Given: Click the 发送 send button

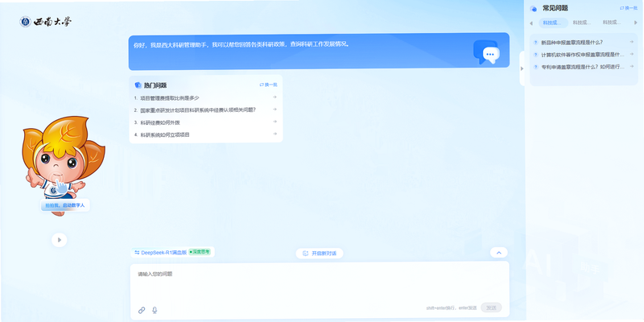Looking at the screenshot, I should click(x=491, y=308).
